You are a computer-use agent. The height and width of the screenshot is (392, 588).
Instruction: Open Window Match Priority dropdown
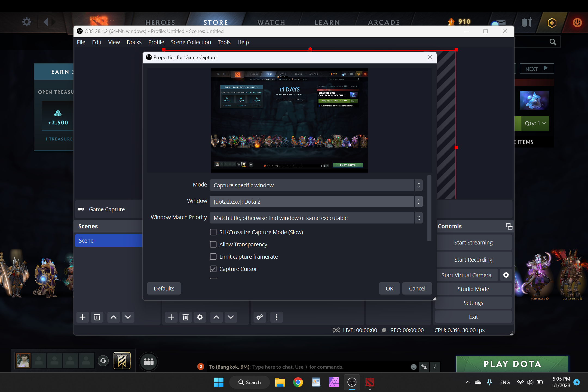[316, 218]
